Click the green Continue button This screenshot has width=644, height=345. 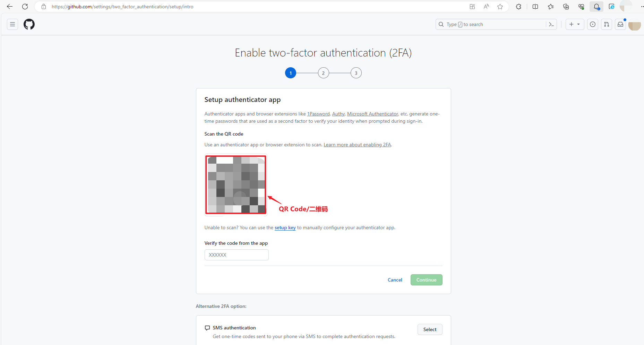point(427,280)
